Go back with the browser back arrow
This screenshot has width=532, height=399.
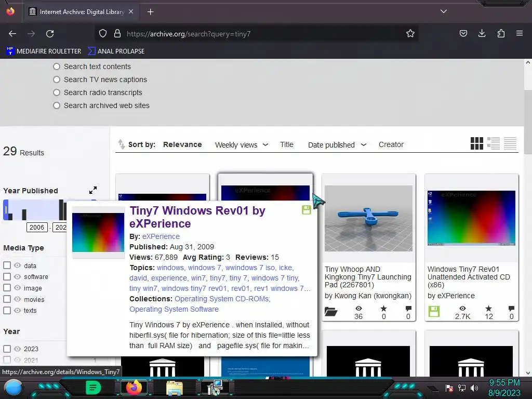click(12, 34)
